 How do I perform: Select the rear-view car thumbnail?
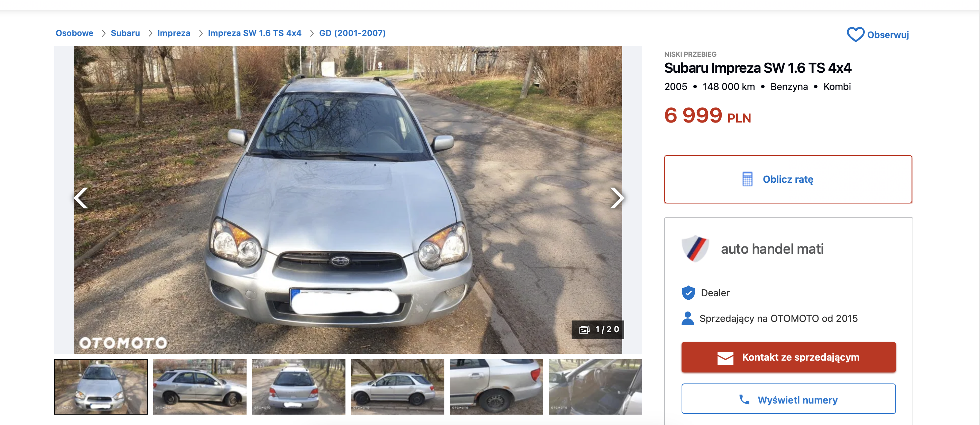299,387
